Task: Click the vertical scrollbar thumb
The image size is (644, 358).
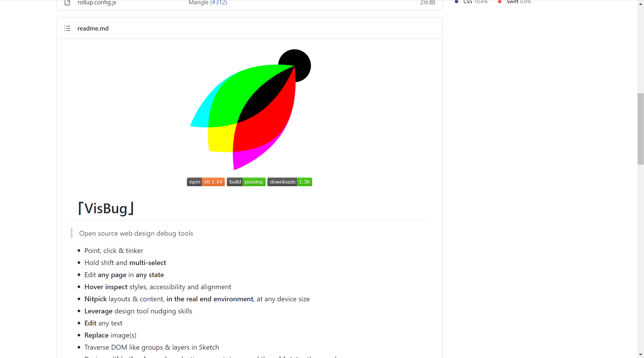Action: tap(641, 129)
